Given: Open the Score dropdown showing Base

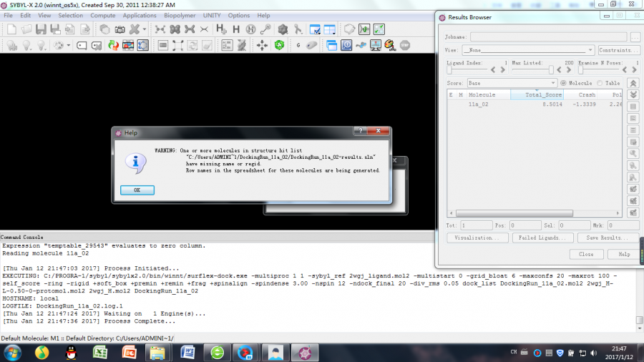Looking at the screenshot, I should tap(512, 83).
